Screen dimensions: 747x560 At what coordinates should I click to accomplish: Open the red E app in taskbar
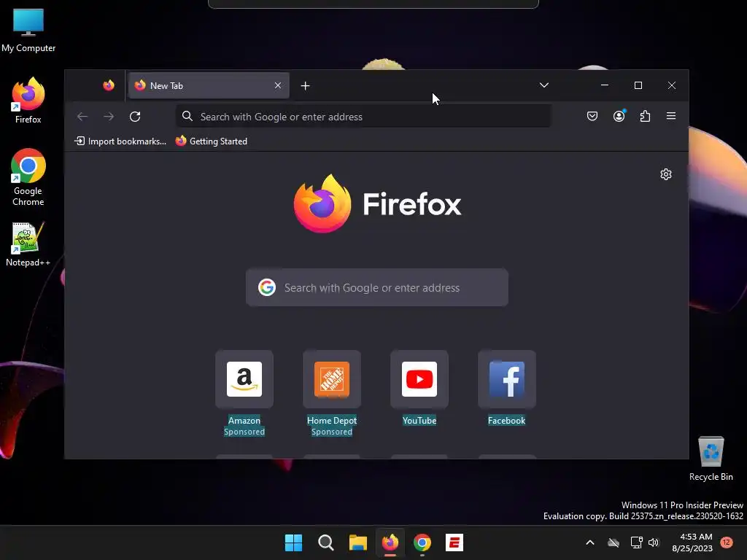click(454, 542)
